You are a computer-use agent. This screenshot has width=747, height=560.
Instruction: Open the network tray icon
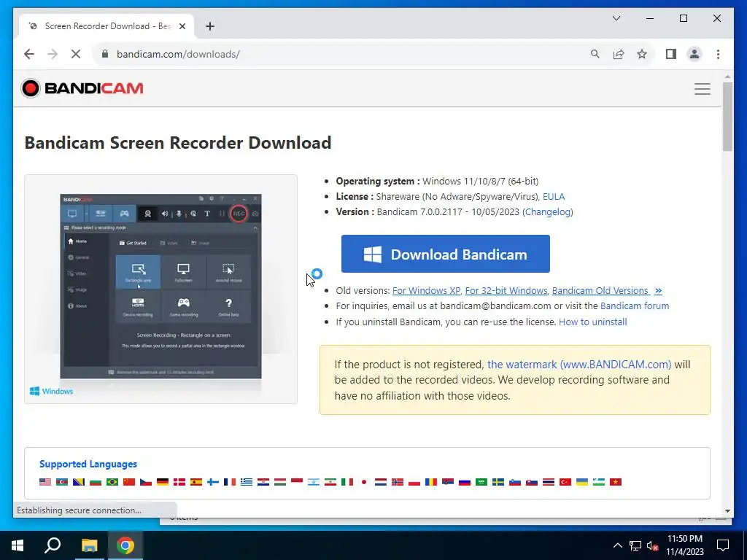pos(635,545)
